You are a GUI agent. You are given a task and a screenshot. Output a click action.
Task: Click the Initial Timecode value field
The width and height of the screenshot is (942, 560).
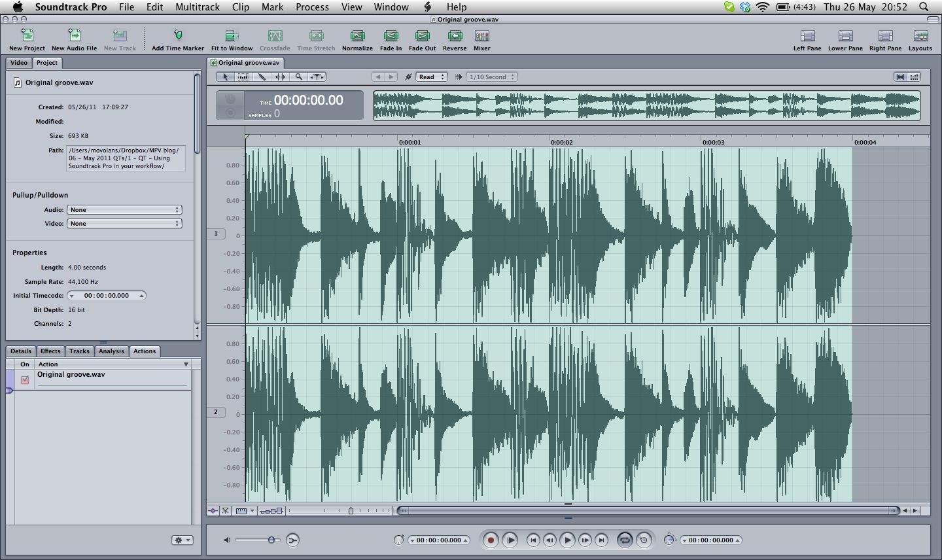(107, 296)
